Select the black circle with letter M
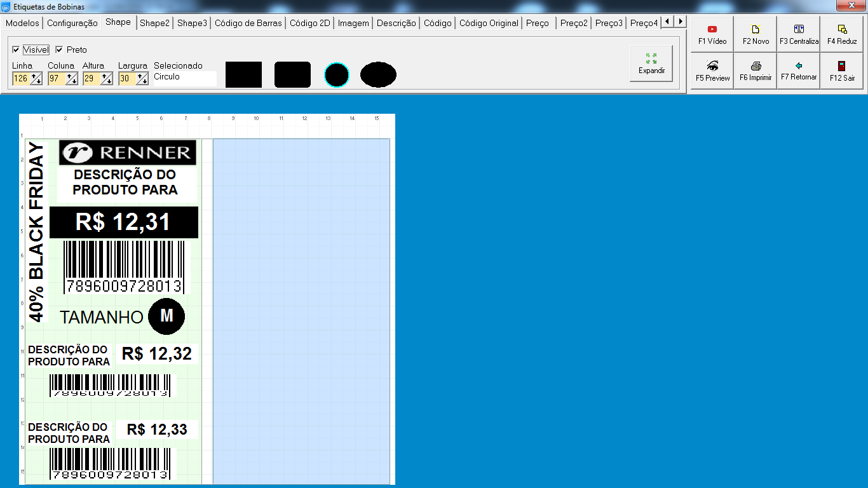Viewport: 868px width, 488px height. 166,316
